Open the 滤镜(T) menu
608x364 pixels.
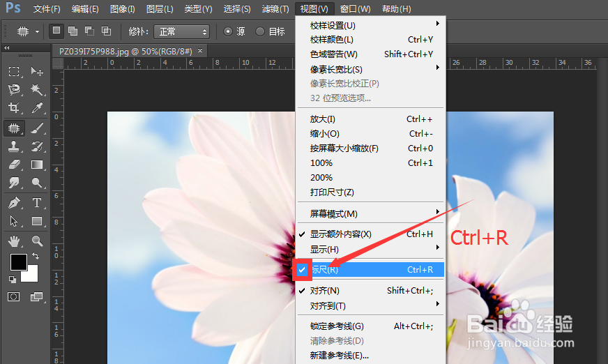(x=275, y=8)
